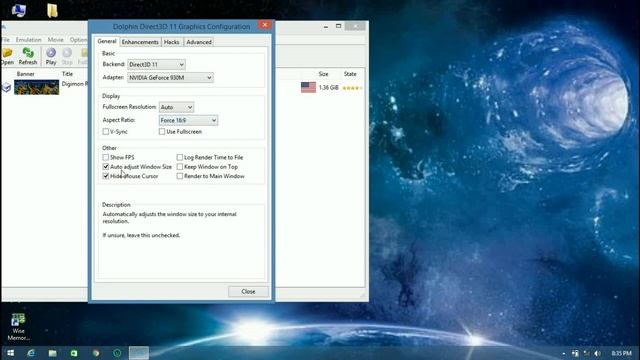Check Keep Window on Top
The image size is (640, 360).
click(180, 167)
